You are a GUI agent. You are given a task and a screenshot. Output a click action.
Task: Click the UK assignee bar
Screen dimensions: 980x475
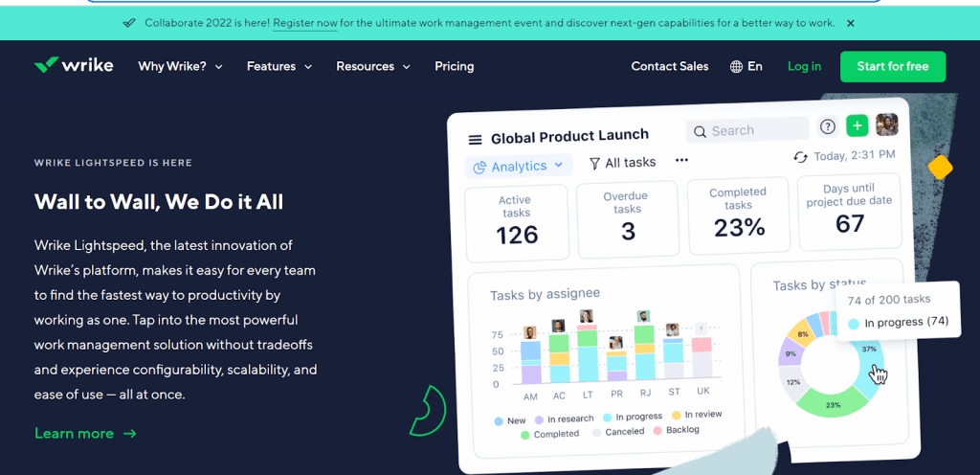tap(702, 357)
